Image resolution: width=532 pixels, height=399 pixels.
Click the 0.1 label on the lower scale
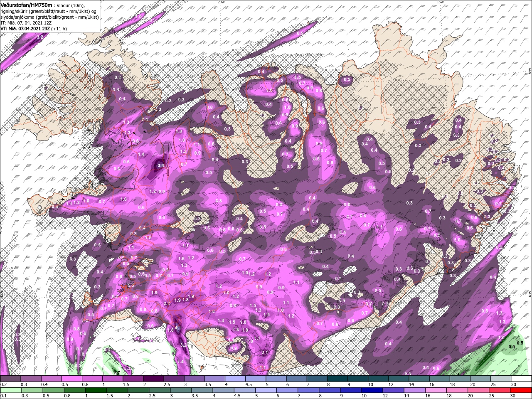point(3,396)
